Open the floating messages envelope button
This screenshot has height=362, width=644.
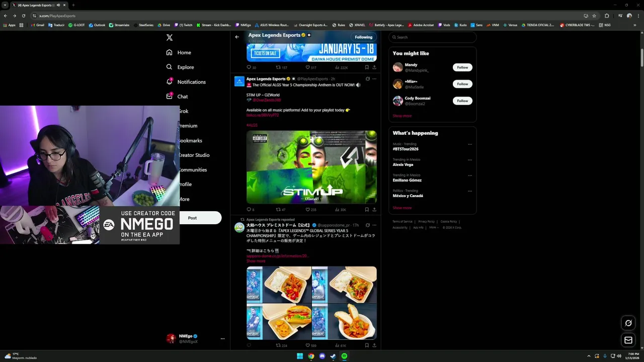point(628,340)
